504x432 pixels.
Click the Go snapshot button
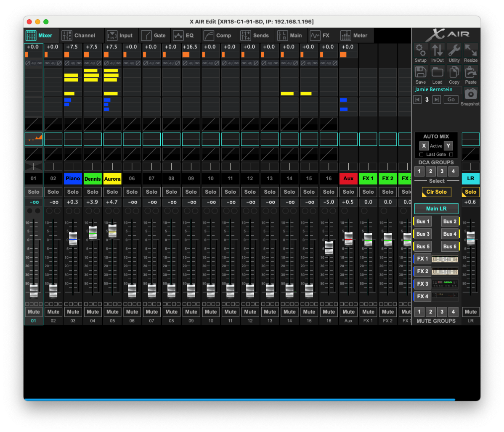click(x=451, y=100)
